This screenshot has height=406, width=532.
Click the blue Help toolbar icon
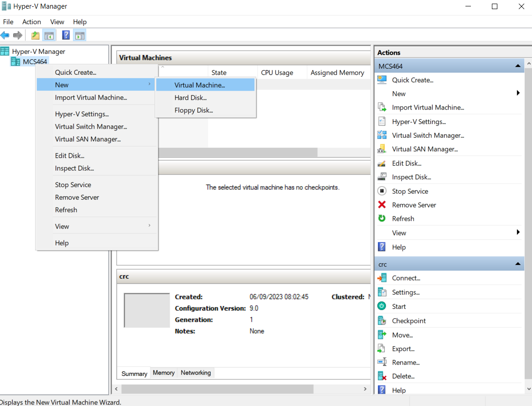click(66, 36)
